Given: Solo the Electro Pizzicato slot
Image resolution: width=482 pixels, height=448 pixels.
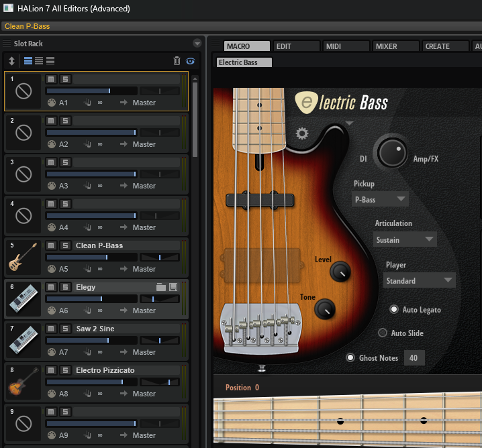Looking at the screenshot, I should [x=65, y=370].
